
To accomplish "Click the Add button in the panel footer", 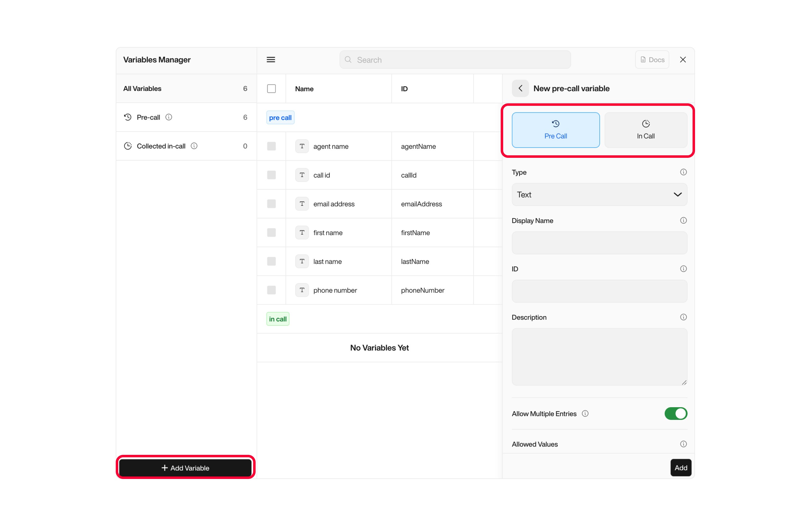I will pos(680,468).
